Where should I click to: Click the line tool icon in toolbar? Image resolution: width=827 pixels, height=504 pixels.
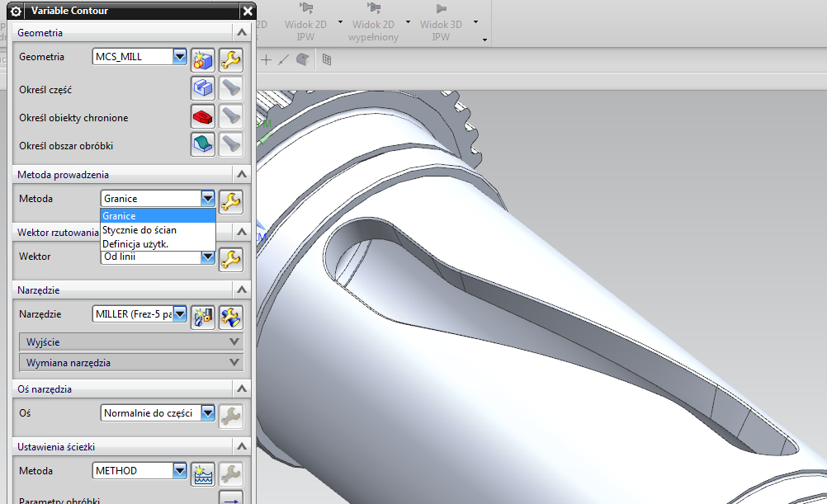[284, 60]
